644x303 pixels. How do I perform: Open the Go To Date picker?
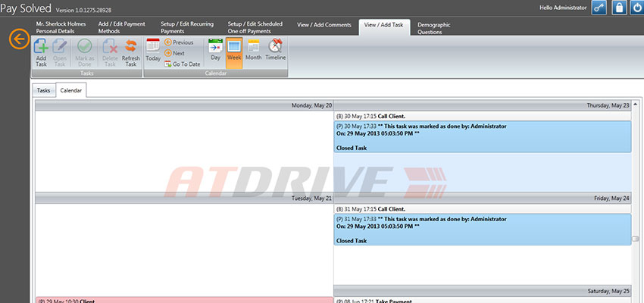[183, 64]
